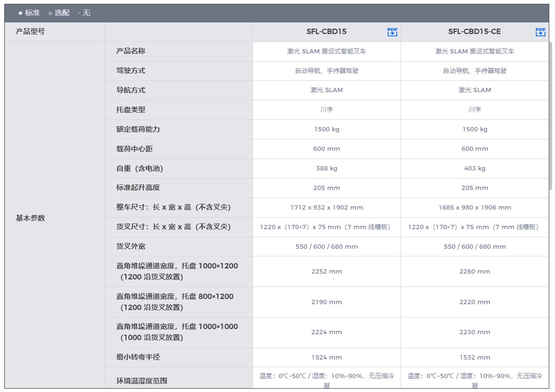Click the 额定载荷能力 row label
Image resolution: width=555 pixels, height=392 pixels.
138,129
